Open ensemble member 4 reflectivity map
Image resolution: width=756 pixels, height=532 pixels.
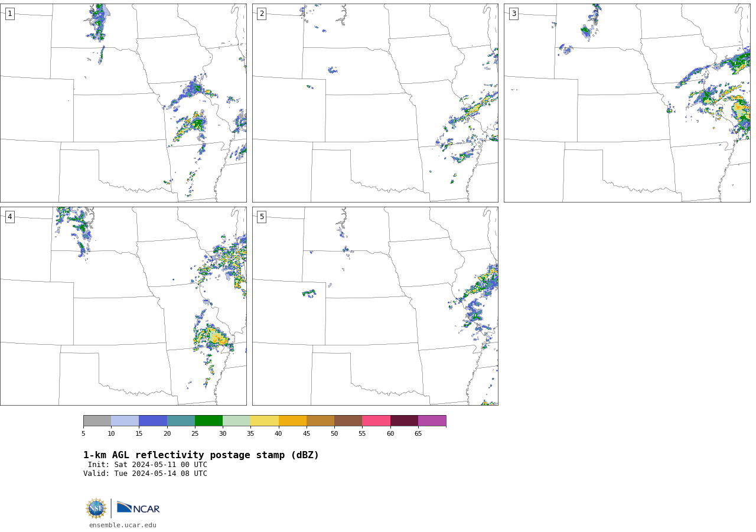(123, 306)
